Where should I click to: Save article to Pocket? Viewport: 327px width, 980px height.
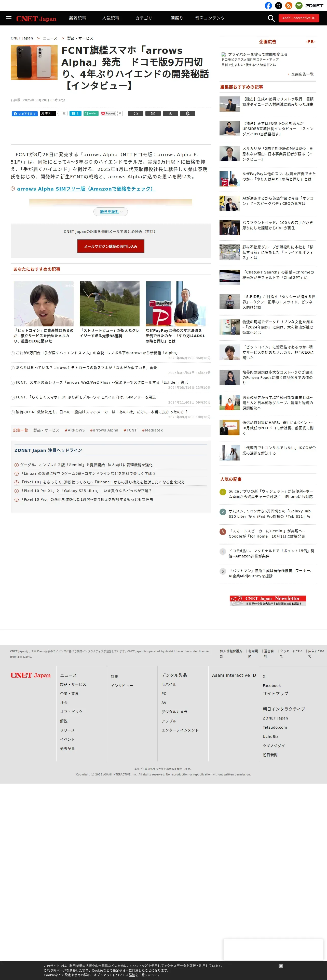point(108,113)
